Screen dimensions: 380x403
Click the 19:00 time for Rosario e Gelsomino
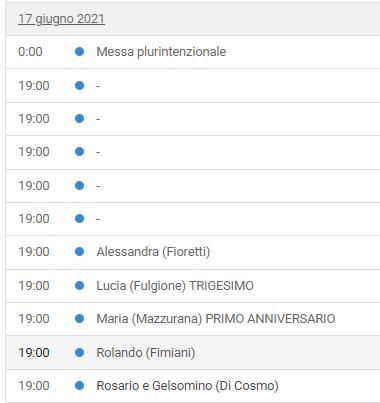(34, 386)
